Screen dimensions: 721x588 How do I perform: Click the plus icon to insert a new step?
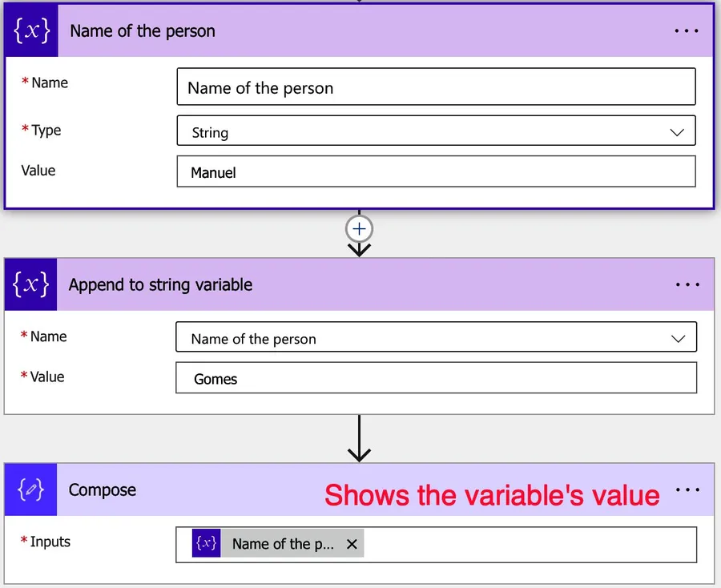point(359,229)
